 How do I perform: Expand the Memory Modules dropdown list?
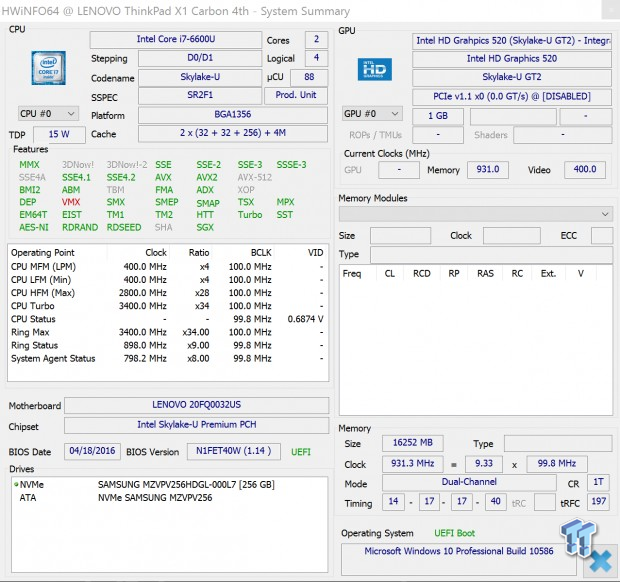tap(476, 214)
